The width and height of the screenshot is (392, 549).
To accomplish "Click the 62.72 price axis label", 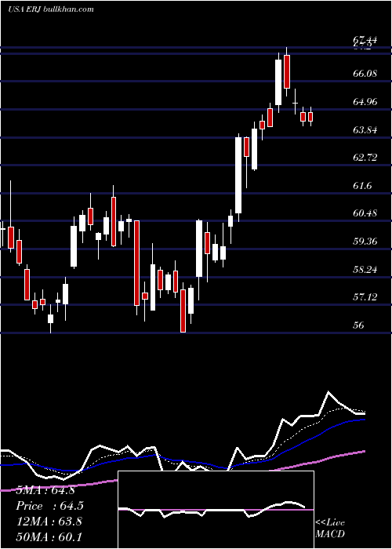I will (365, 158).
